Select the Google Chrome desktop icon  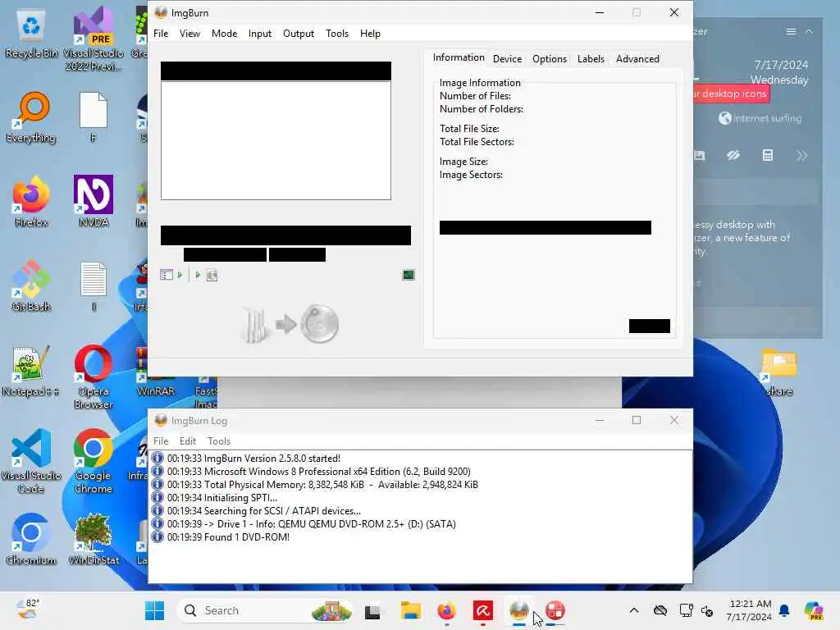point(94,461)
